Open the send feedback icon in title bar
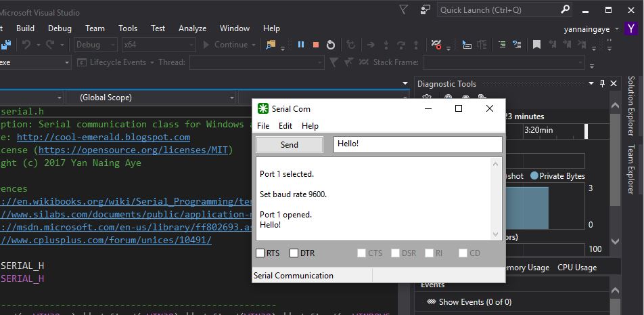 [x=425, y=9]
